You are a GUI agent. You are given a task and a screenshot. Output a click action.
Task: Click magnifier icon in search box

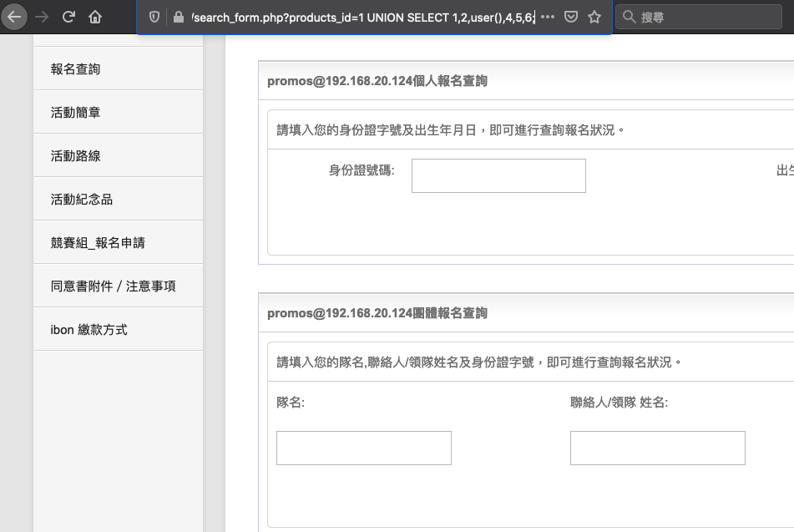pyautogui.click(x=629, y=17)
